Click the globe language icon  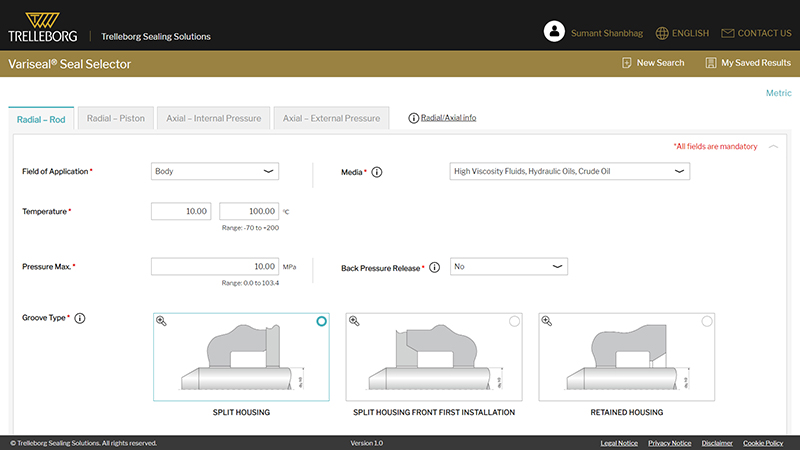[x=661, y=33]
